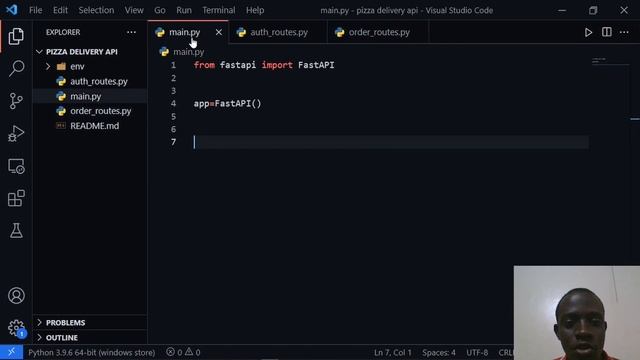This screenshot has height=360, width=640.
Task: Click the import line of code on line 1
Action: (264, 65)
